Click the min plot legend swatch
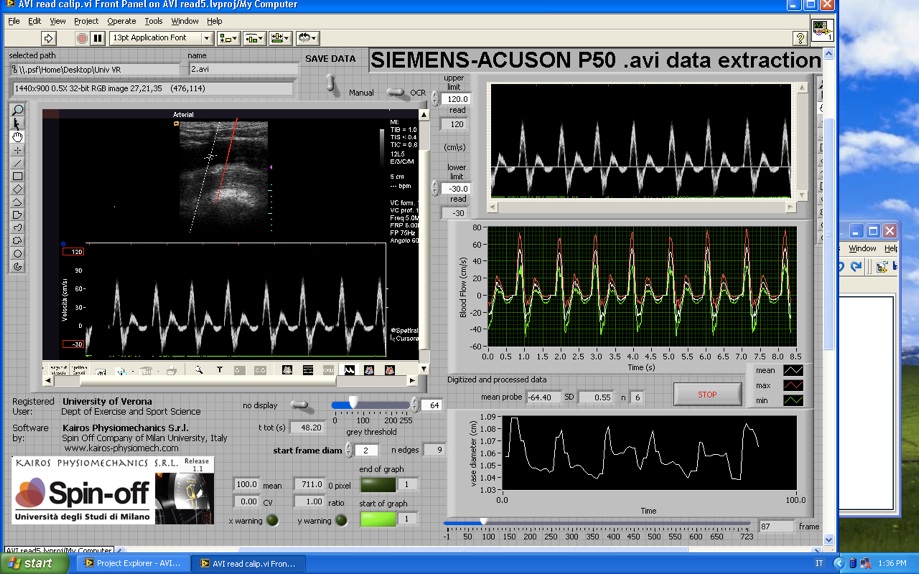 click(x=793, y=400)
